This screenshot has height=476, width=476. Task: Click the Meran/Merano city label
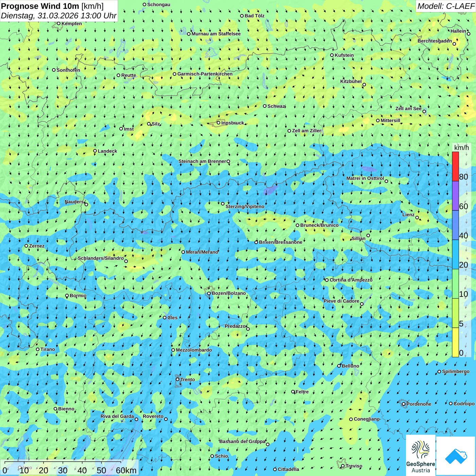pos(202,252)
